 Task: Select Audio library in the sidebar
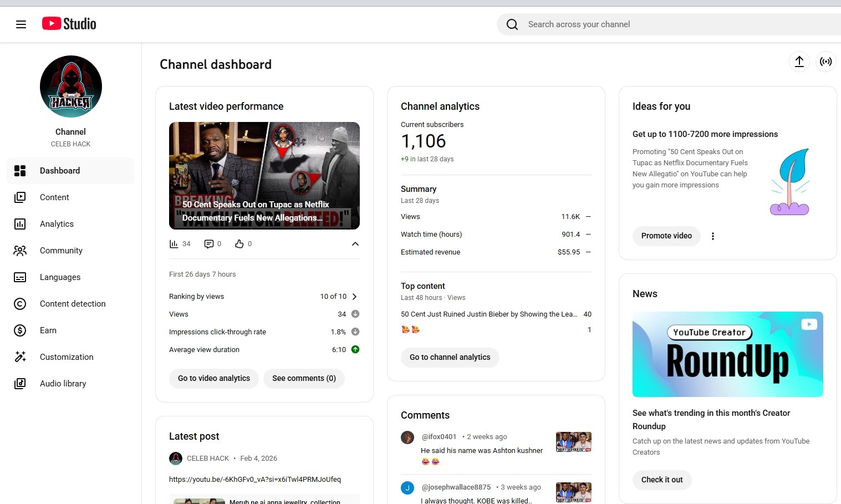(63, 384)
